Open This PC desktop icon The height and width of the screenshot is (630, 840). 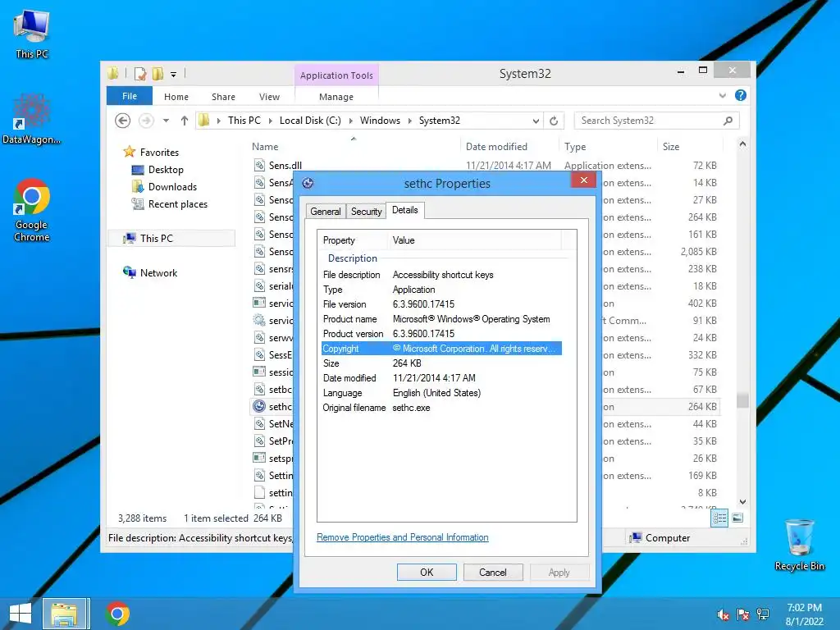[x=32, y=34]
